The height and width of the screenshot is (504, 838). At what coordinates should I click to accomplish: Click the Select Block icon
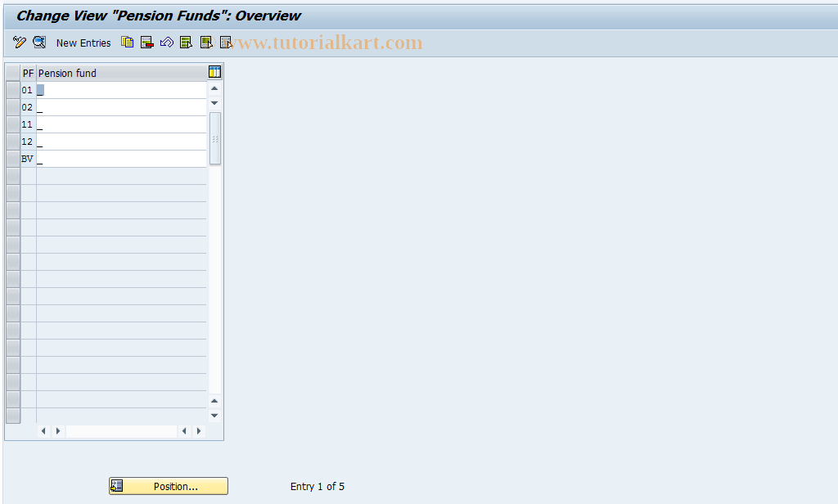(x=205, y=43)
